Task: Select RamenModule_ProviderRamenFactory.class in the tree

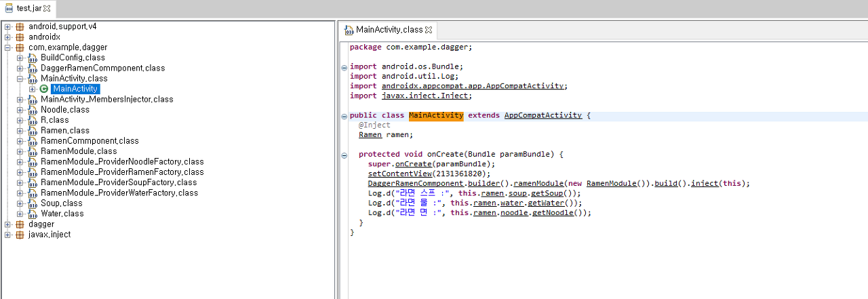Action: pyautogui.click(x=122, y=172)
